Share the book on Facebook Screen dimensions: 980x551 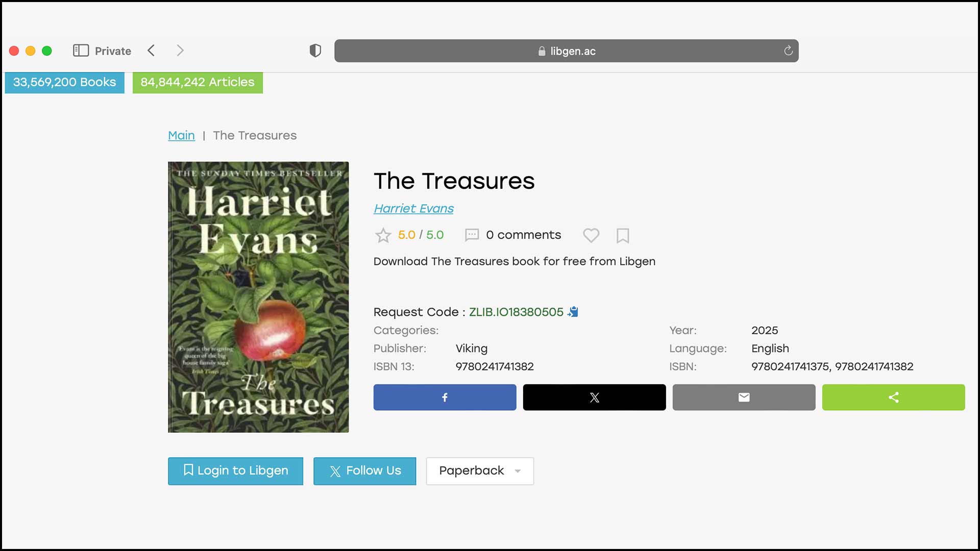tap(445, 397)
